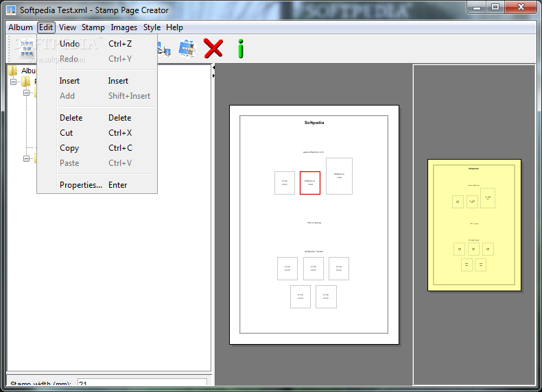542x392 pixels.
Task: Open the Album menu
Action: coord(21,27)
